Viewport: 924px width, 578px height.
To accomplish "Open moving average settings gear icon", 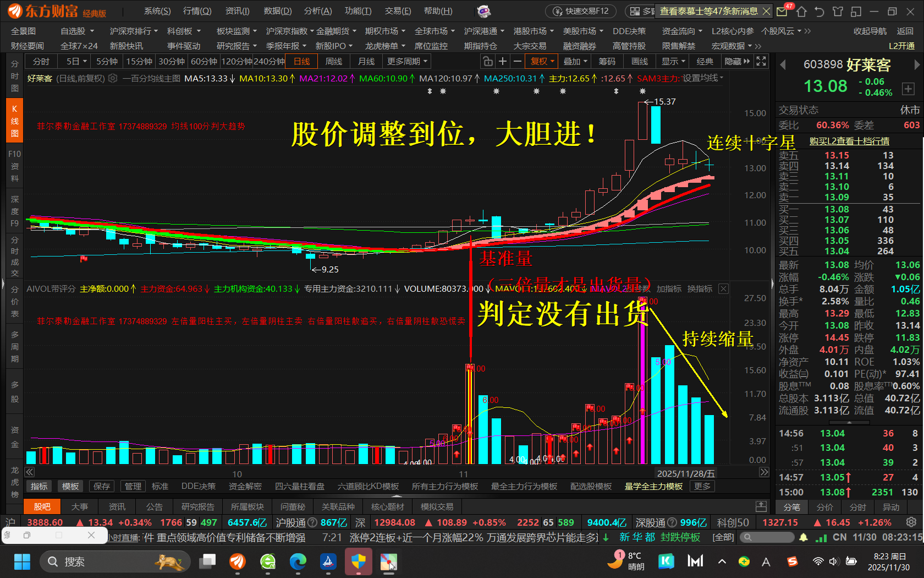I will click(x=113, y=79).
